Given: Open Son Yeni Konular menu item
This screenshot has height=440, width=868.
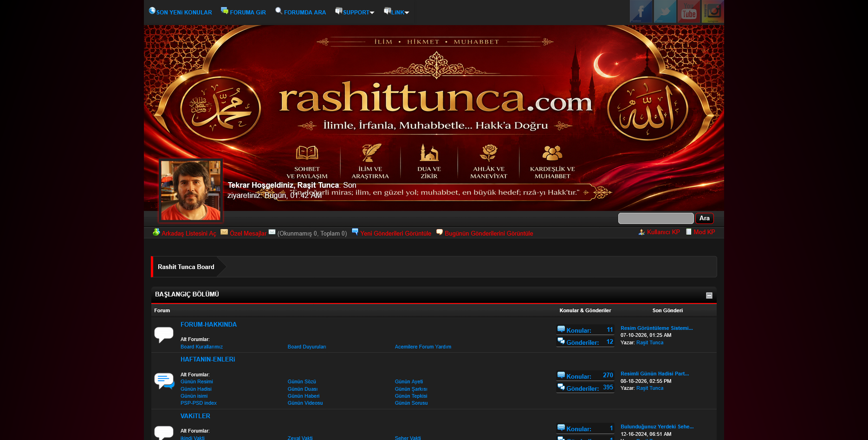Looking at the screenshot, I should tap(184, 13).
